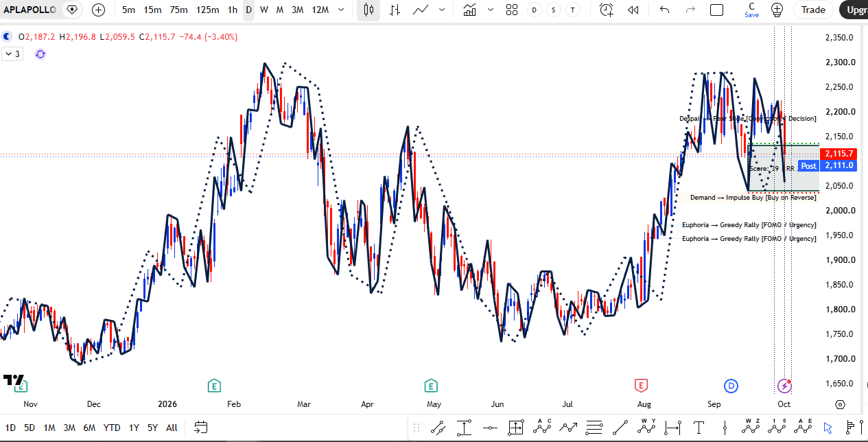Click the Trade button
Screen dimensions: 868x442
pos(813,10)
